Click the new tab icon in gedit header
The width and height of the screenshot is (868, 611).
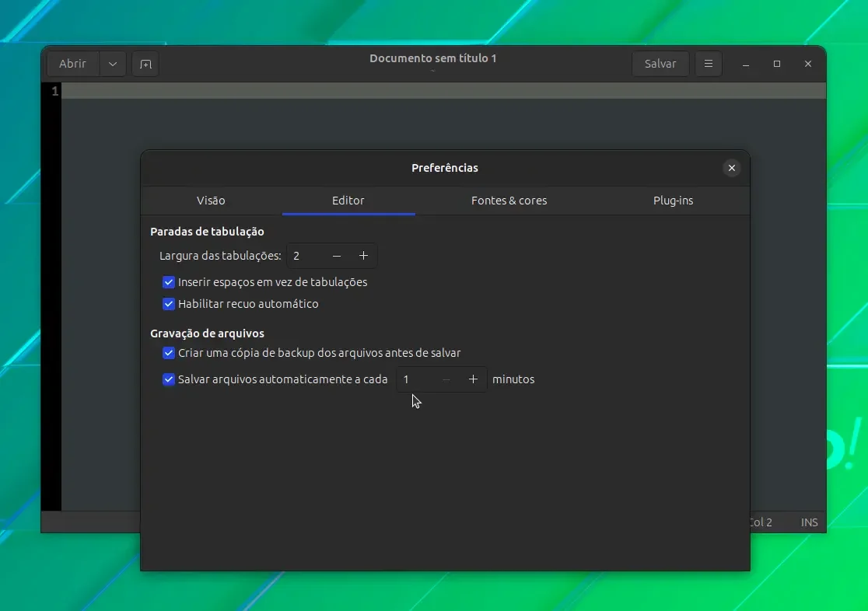[x=145, y=65]
